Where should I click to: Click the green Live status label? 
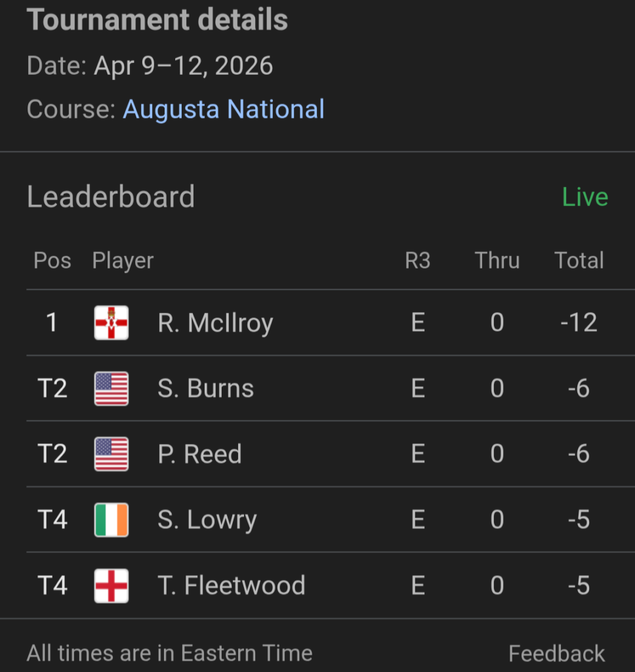(x=584, y=197)
